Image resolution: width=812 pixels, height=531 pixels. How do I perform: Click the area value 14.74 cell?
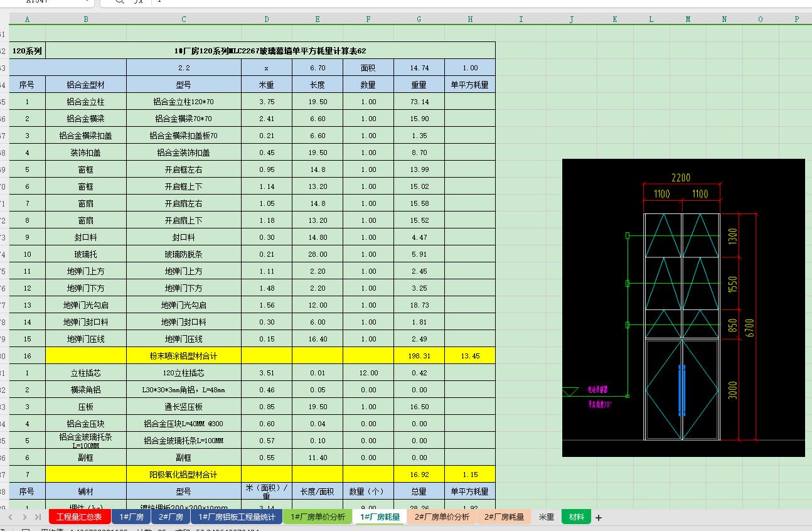click(x=419, y=68)
